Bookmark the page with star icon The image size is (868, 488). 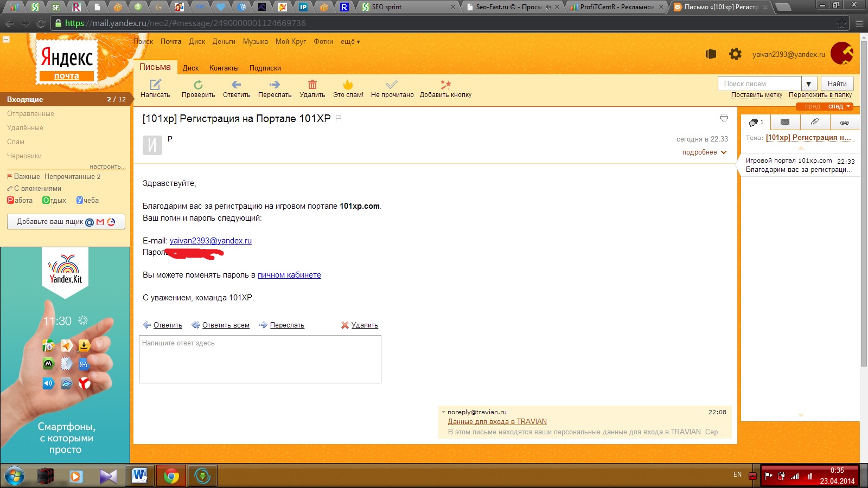(x=841, y=23)
